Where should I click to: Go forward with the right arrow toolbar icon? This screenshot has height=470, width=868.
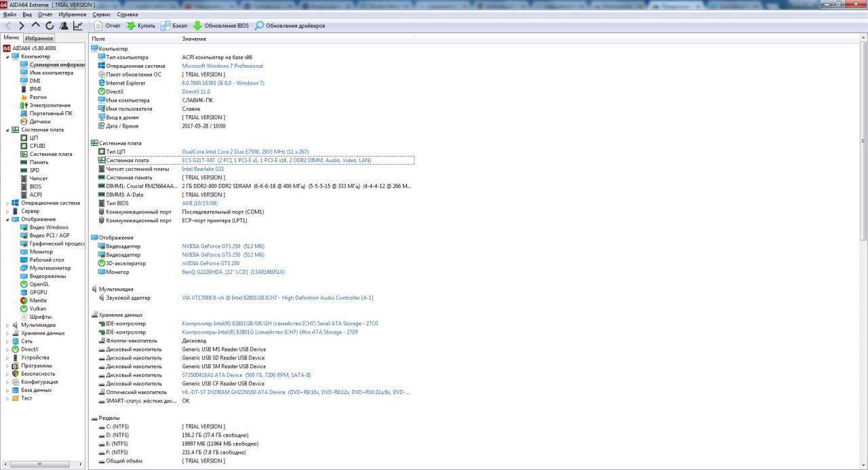point(22,26)
